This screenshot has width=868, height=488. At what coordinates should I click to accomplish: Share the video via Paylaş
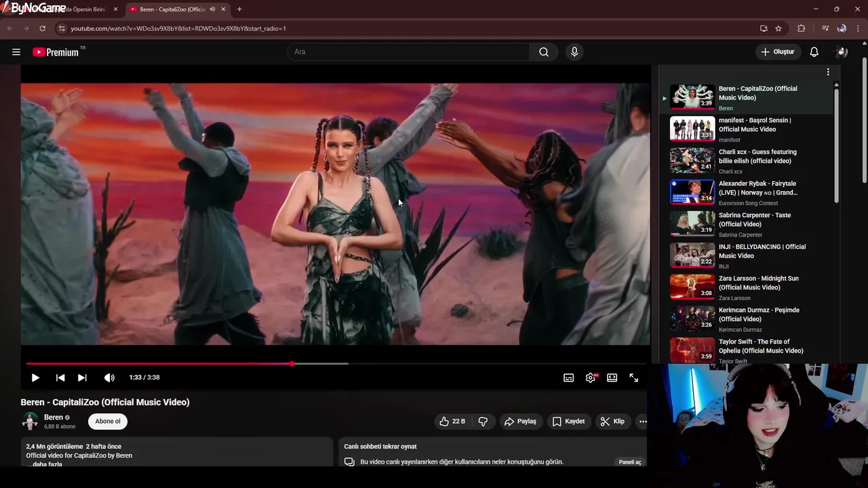[x=520, y=422]
